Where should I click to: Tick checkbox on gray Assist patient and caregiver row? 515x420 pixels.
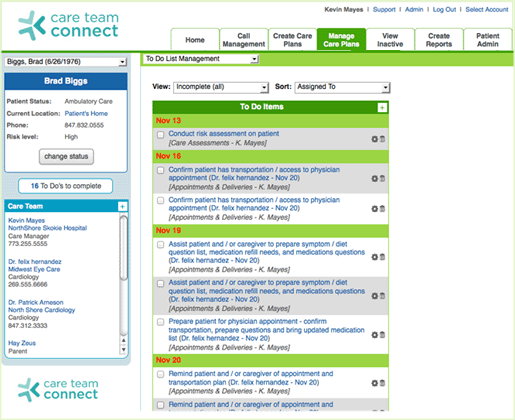click(x=161, y=283)
